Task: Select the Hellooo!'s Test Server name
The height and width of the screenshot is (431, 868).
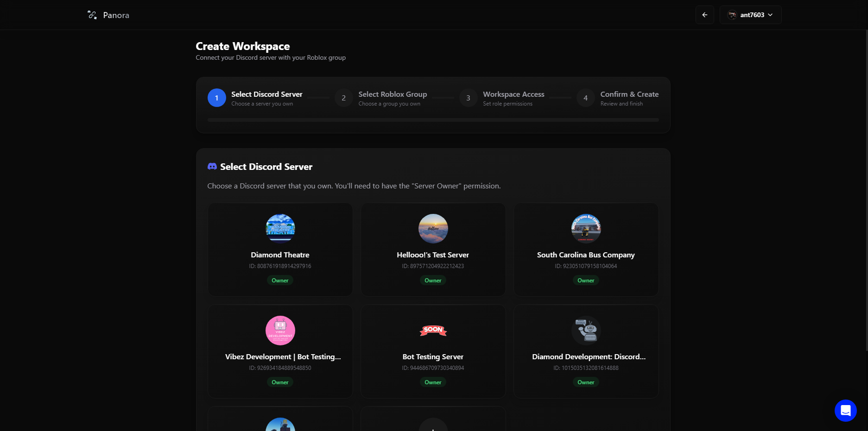Action: [x=433, y=255]
